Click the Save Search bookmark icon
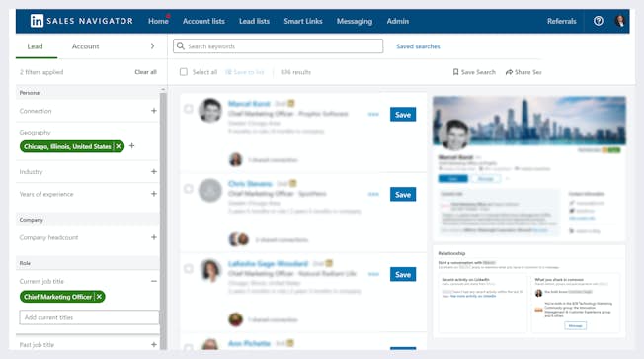Image resolution: width=644 pixels, height=359 pixels. coord(455,72)
